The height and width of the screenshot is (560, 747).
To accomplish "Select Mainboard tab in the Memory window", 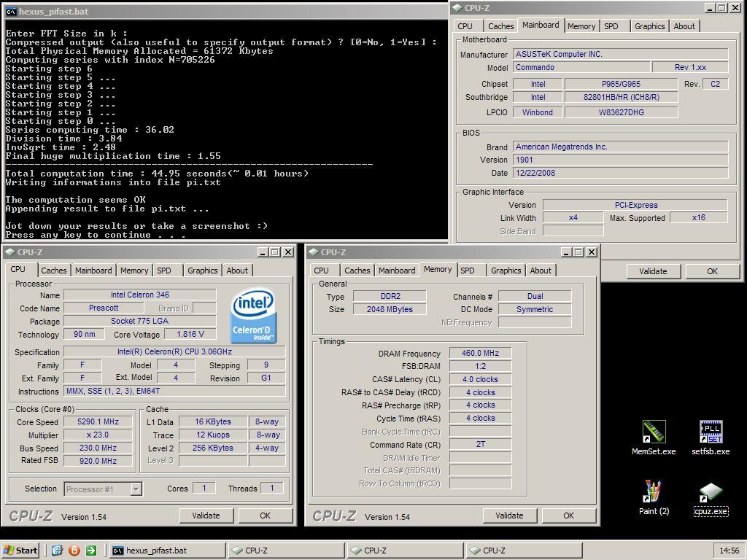I will 397,271.
